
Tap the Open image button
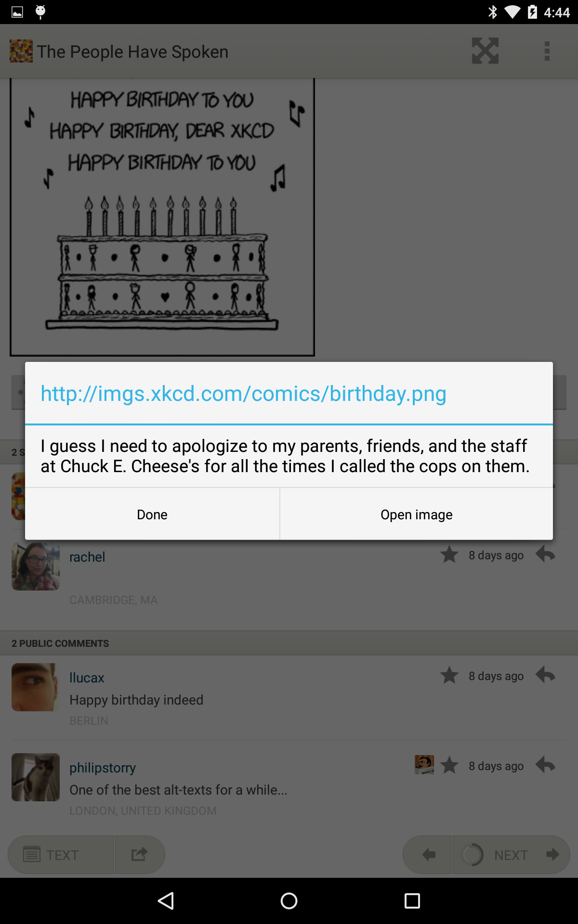[x=416, y=514]
